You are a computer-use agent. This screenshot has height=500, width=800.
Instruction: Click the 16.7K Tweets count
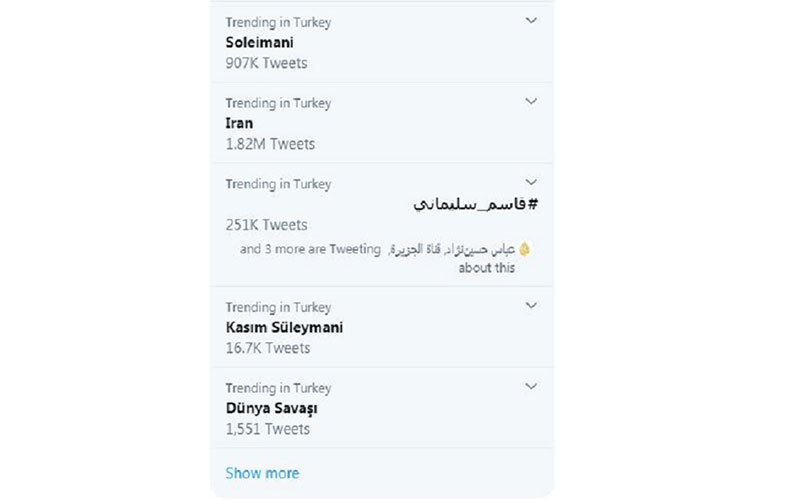click(x=268, y=348)
